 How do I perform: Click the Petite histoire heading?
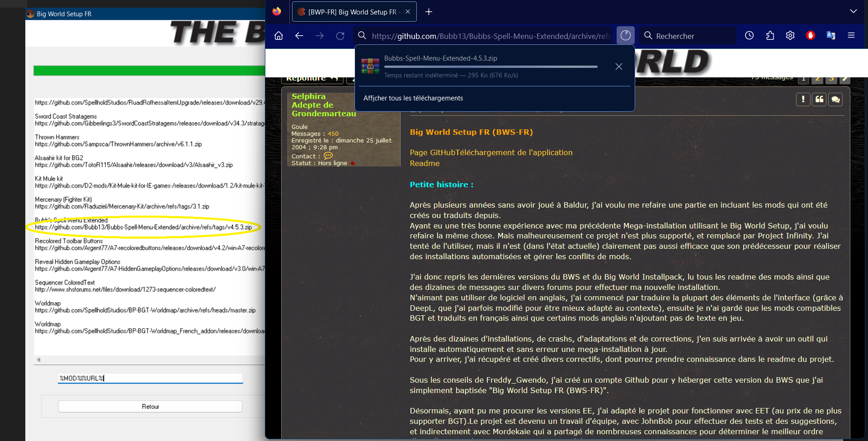pyautogui.click(x=442, y=185)
